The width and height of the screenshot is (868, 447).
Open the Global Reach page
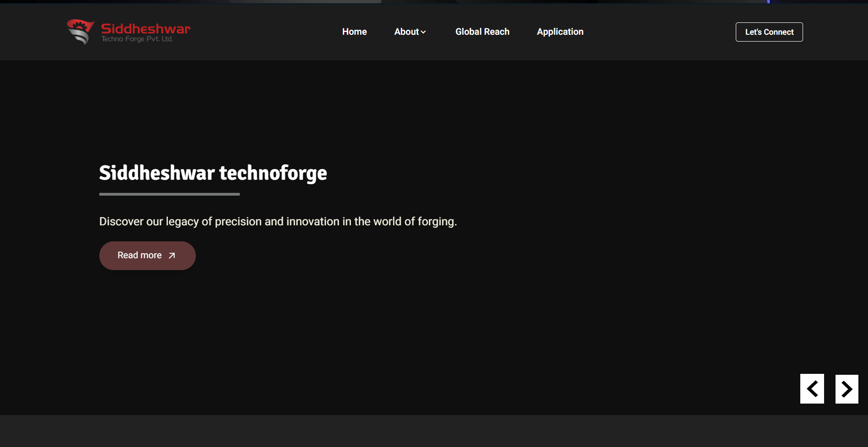click(482, 32)
